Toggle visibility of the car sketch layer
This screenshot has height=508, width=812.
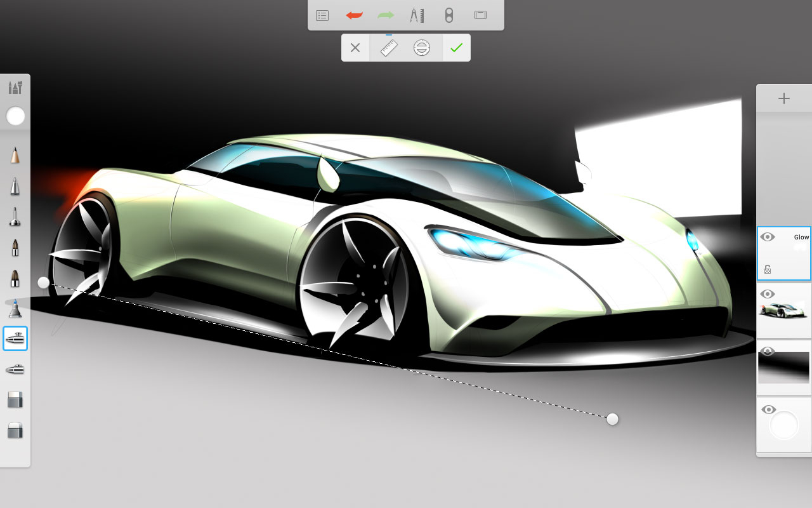pos(768,294)
